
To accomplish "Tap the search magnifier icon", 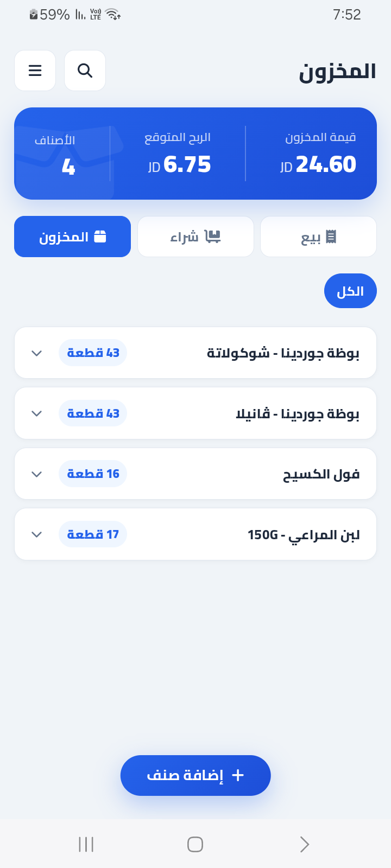I will 85,71.
